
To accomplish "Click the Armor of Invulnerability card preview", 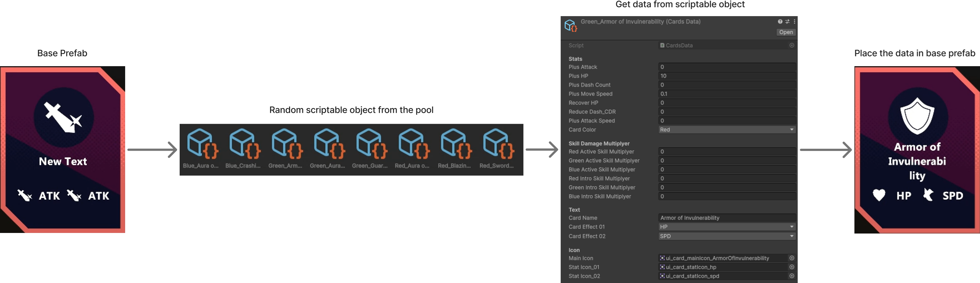I will [x=917, y=150].
